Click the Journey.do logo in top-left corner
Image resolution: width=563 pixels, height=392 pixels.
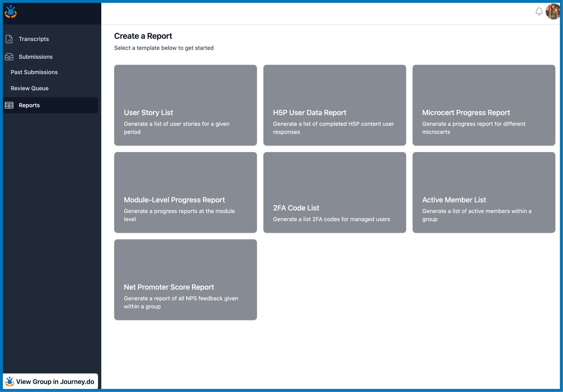point(11,12)
